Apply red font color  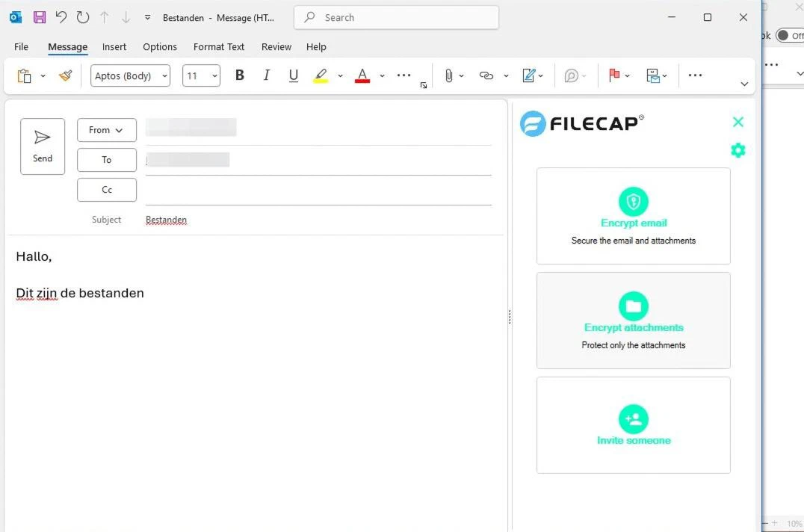pos(362,76)
